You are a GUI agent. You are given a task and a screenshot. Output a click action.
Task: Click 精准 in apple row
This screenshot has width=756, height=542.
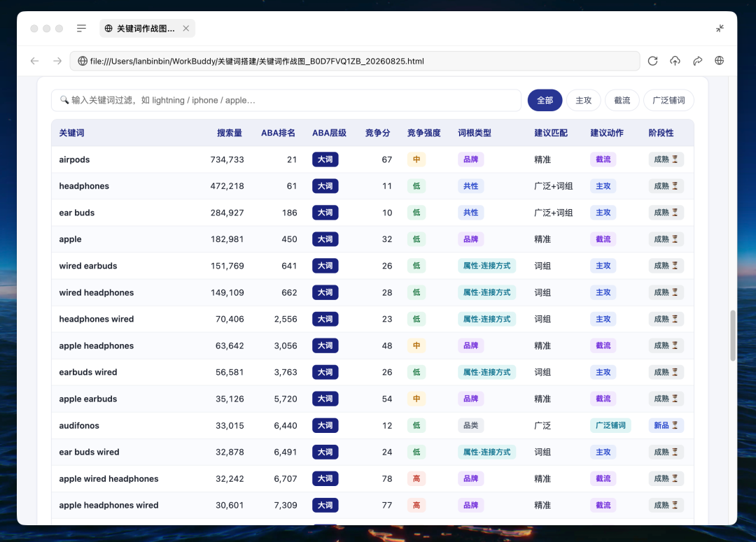pyautogui.click(x=542, y=239)
